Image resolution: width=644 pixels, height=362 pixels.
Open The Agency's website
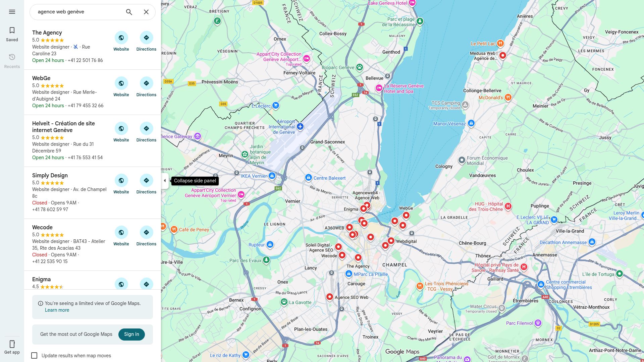[x=121, y=38]
